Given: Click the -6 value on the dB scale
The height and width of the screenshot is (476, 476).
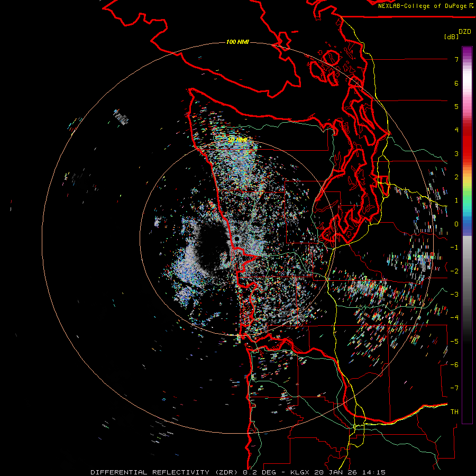Looking at the screenshot, I should click(x=454, y=364).
